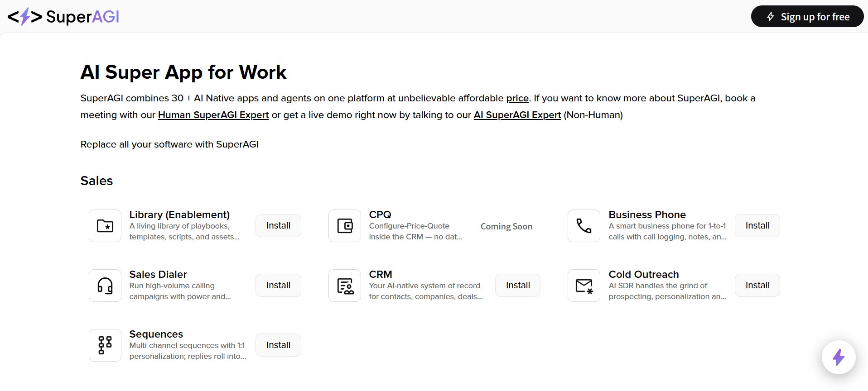The image size is (868, 391).
Task: Install the Sales Dialer app
Action: coord(278,285)
